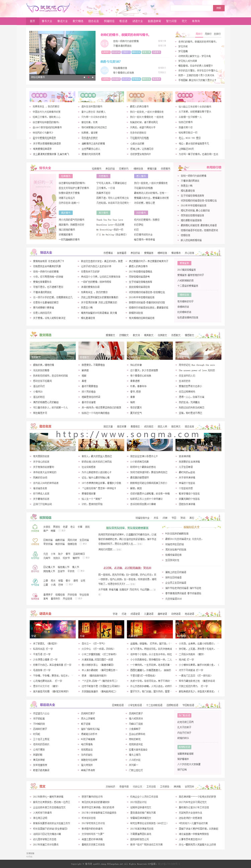This screenshot has height=868, width=251.
Task: Click heart flower icon beside 情书大全 heading
Action: pyautogui.click(x=33, y=168)
